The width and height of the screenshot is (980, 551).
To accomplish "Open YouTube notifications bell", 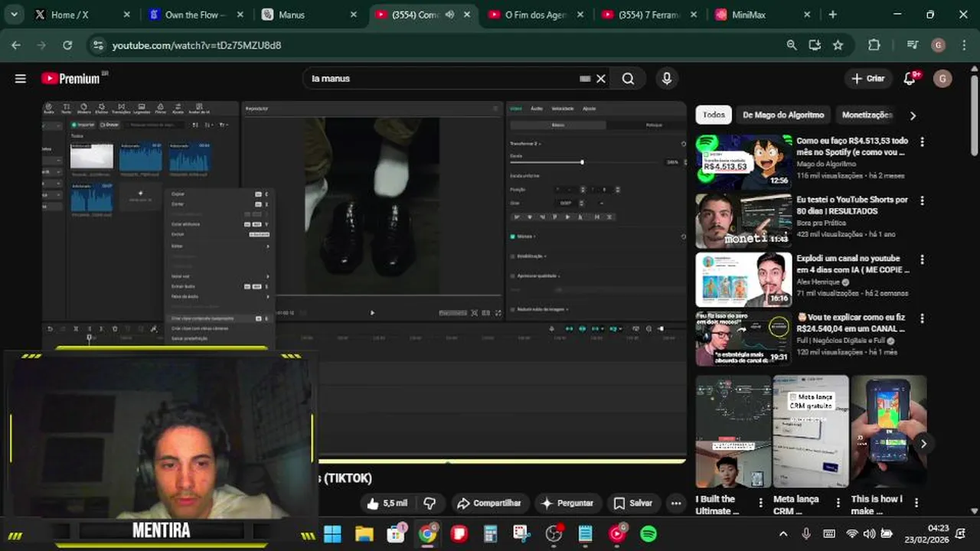I will [910, 78].
